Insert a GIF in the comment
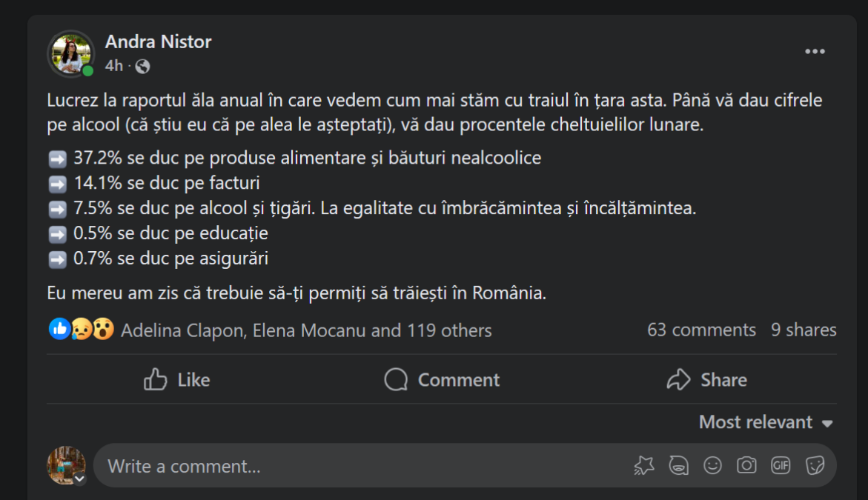This screenshot has width=868, height=500. [781, 465]
